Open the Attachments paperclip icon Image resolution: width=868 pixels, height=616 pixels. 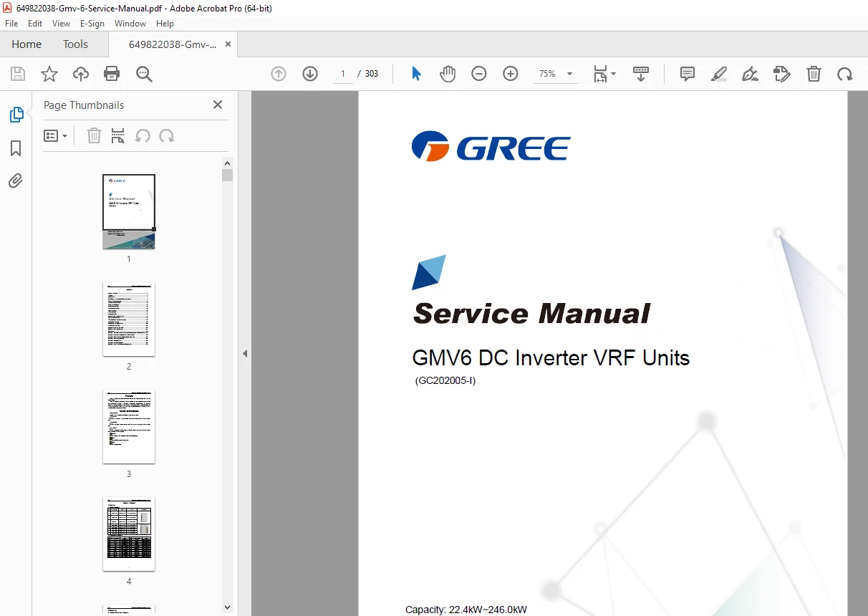(16, 181)
